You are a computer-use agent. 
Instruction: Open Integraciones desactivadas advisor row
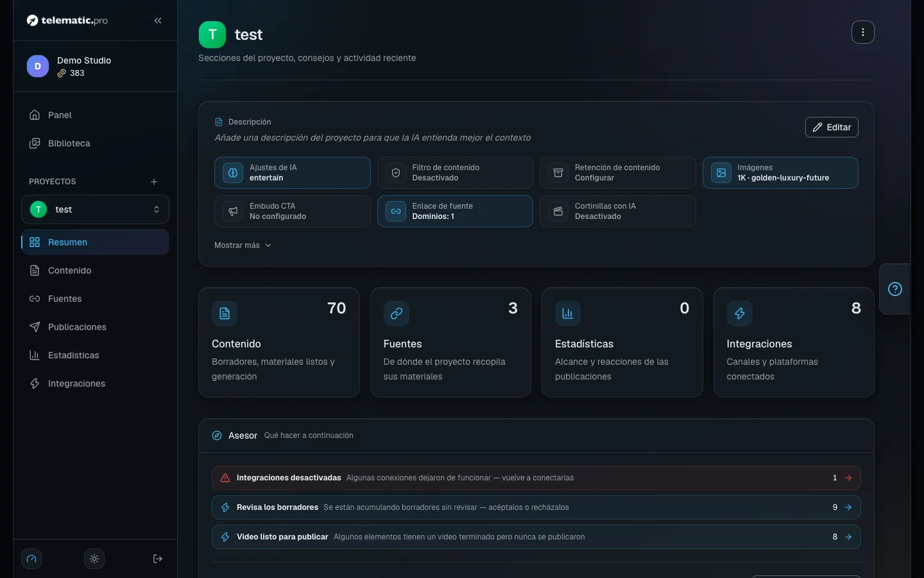pos(536,478)
